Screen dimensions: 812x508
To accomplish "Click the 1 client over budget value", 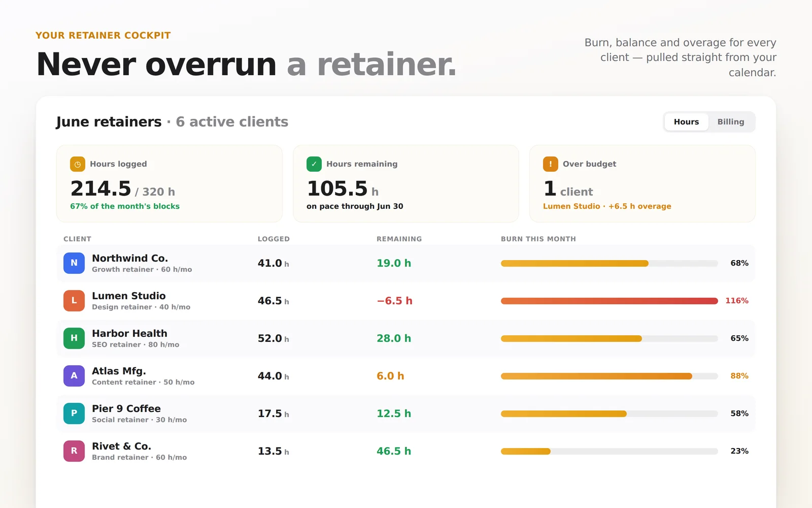I will click(568, 189).
